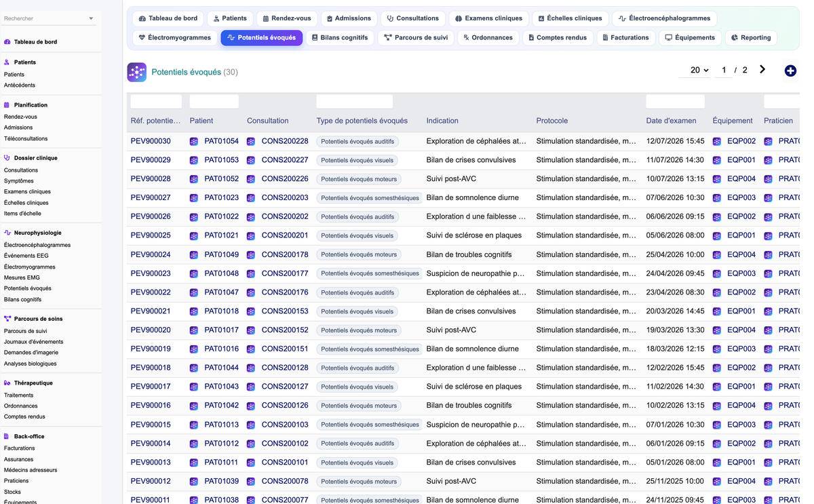The width and height of the screenshot is (814, 504).
Task: Click Planification calendar icon in sidebar
Action: click(7, 105)
